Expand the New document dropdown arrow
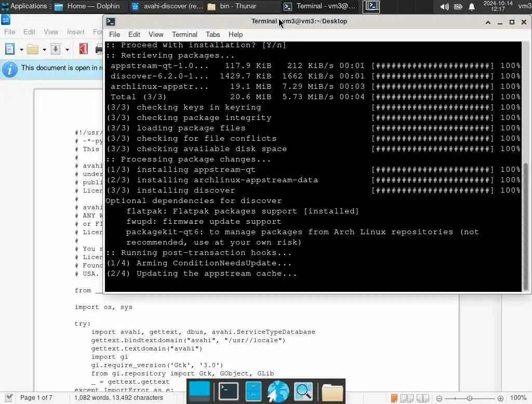This screenshot has height=404, width=532. pyautogui.click(x=21, y=49)
